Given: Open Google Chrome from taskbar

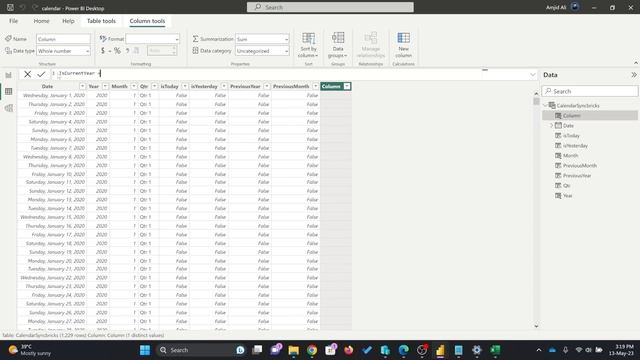Looking at the screenshot, I should click(x=312, y=350).
